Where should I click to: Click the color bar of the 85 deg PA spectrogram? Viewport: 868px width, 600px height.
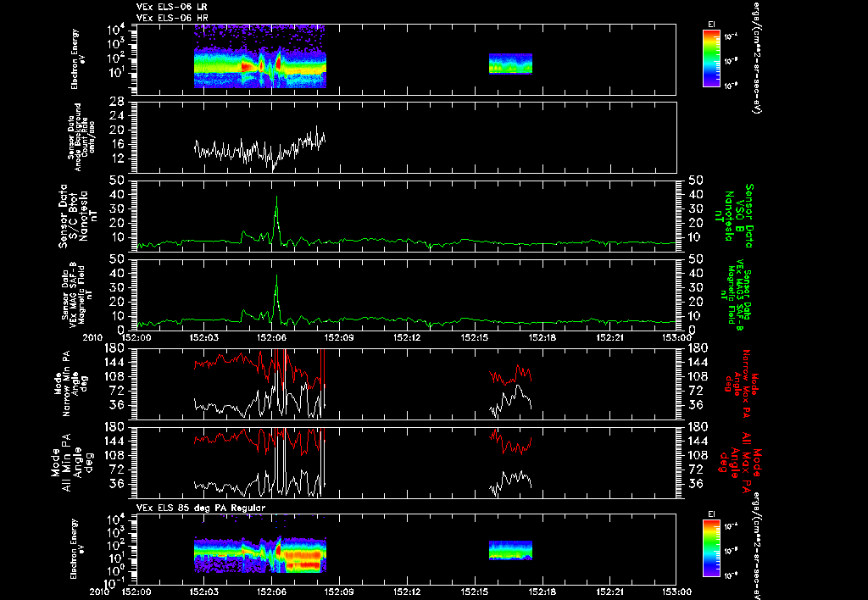point(711,548)
